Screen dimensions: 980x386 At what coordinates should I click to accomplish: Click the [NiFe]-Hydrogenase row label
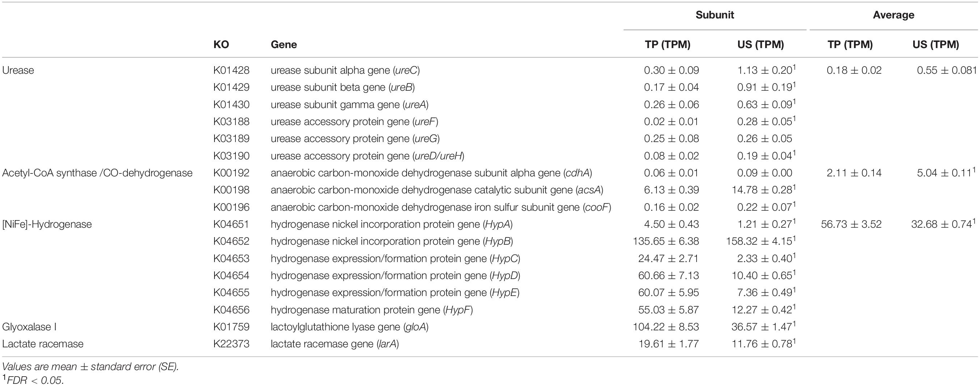[47, 224]
